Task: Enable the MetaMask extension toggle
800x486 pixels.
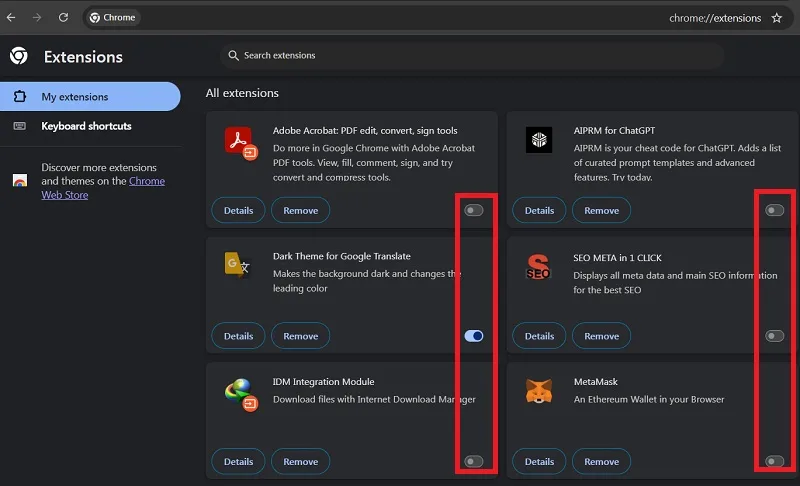Action: tap(774, 461)
